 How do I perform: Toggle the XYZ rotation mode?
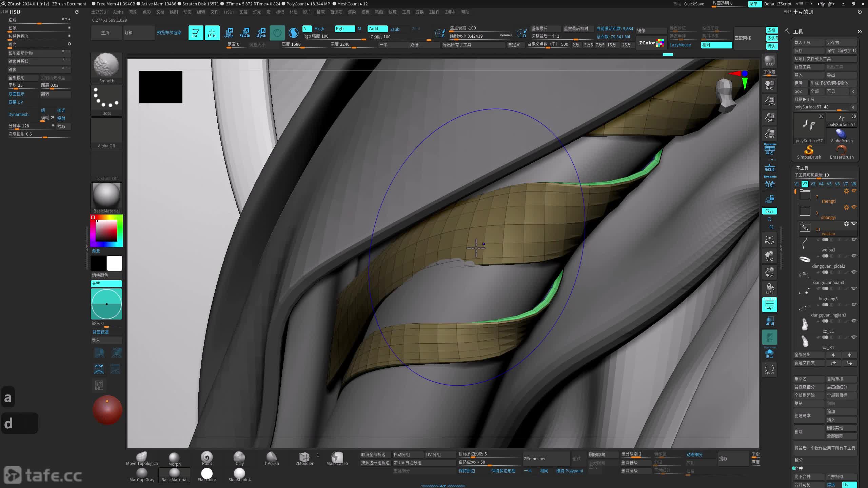pyautogui.click(x=769, y=211)
